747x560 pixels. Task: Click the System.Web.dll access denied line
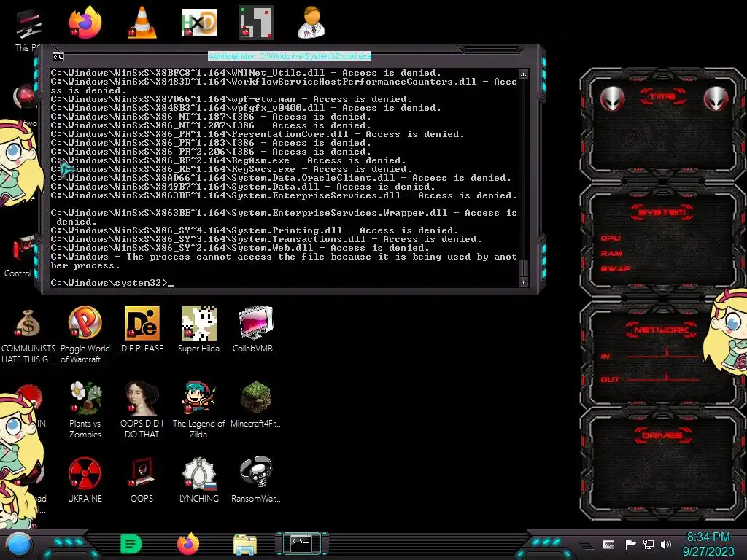pyautogui.click(x=240, y=248)
